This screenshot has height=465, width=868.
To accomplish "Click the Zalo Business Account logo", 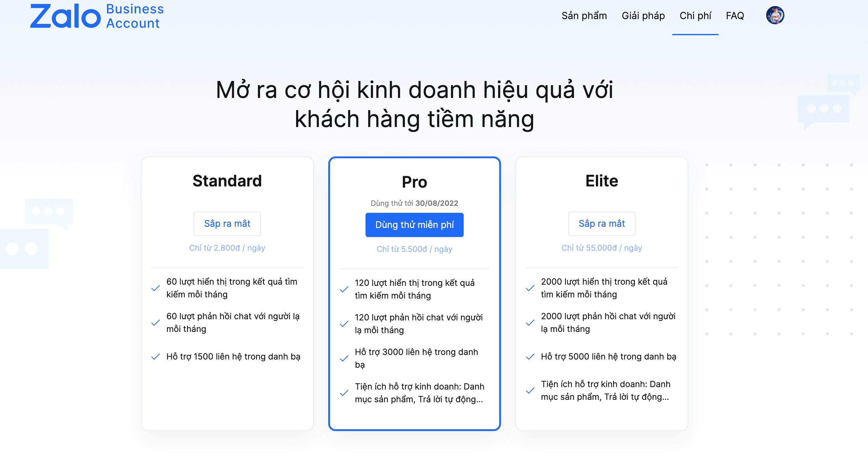I will [x=97, y=16].
